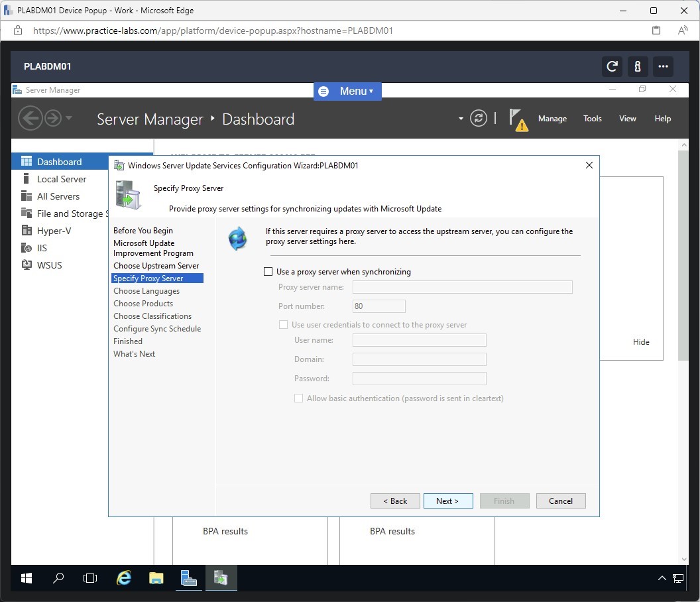Image resolution: width=700 pixels, height=602 pixels.
Task: Click the Practice Labs reload device icon
Action: [612, 66]
